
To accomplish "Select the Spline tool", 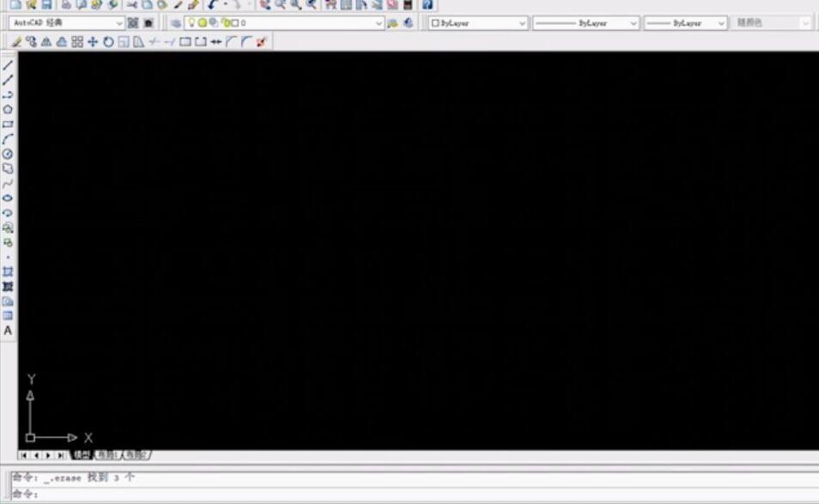I will (x=8, y=184).
